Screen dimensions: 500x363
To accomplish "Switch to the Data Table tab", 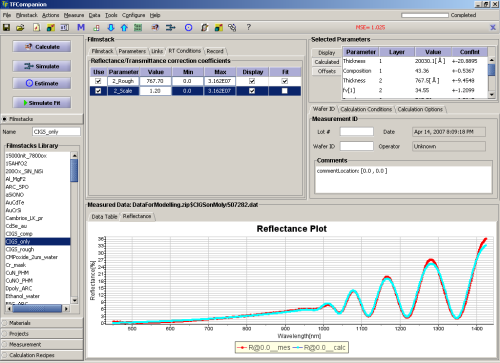I will pyautogui.click(x=104, y=217).
